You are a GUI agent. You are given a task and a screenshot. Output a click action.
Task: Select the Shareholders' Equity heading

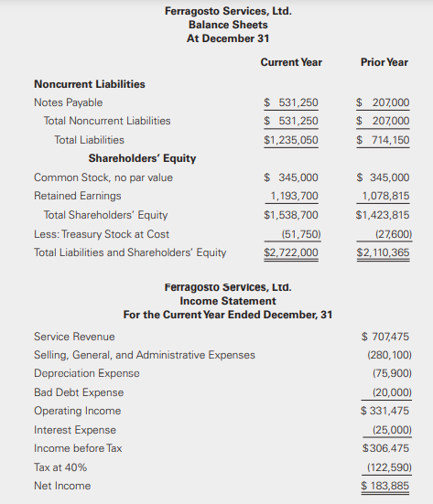(x=142, y=158)
